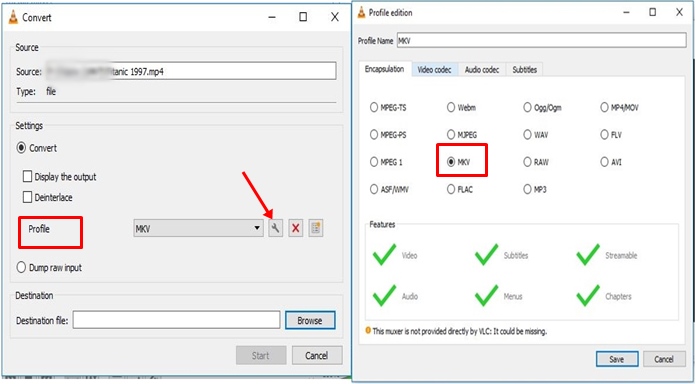This screenshot has height=384, width=696.
Task: Open the Profile dropdown showing MKV
Action: coord(198,228)
